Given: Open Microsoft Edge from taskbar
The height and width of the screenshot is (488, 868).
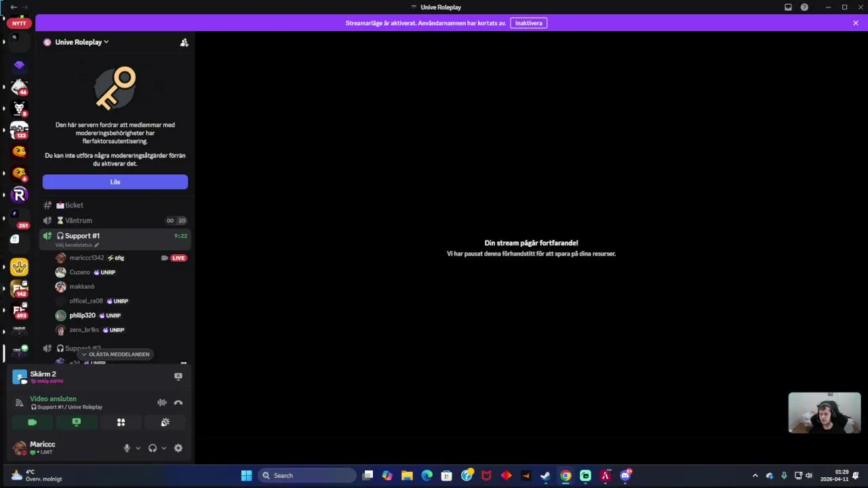Looking at the screenshot, I should tap(427, 475).
